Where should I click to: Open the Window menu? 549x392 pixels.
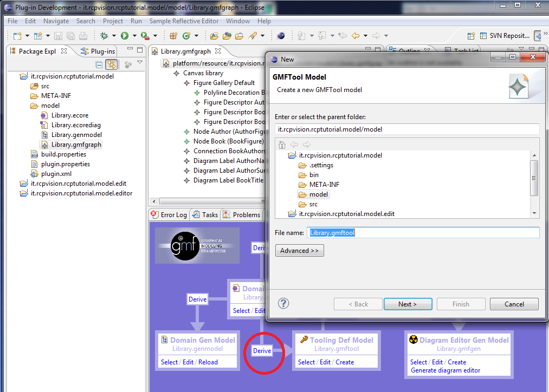(238, 21)
